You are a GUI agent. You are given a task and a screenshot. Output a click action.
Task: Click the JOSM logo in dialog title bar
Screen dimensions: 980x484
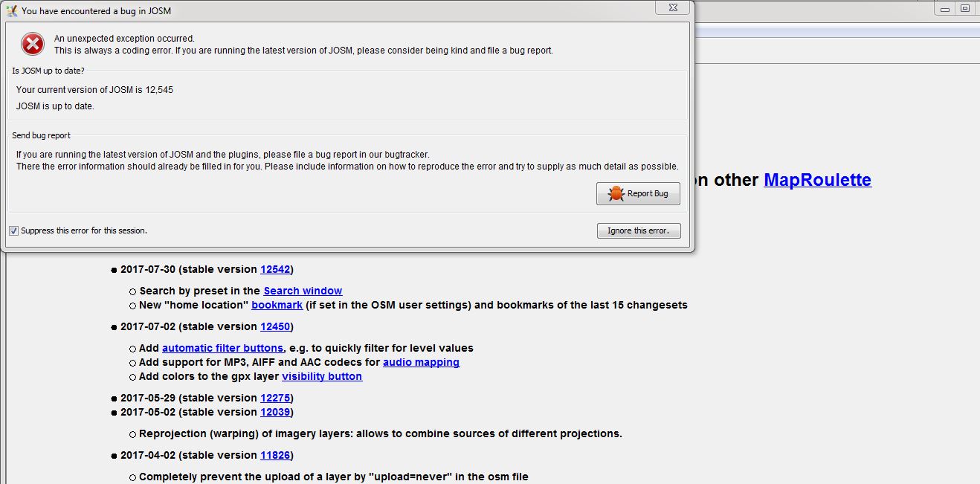click(x=11, y=11)
